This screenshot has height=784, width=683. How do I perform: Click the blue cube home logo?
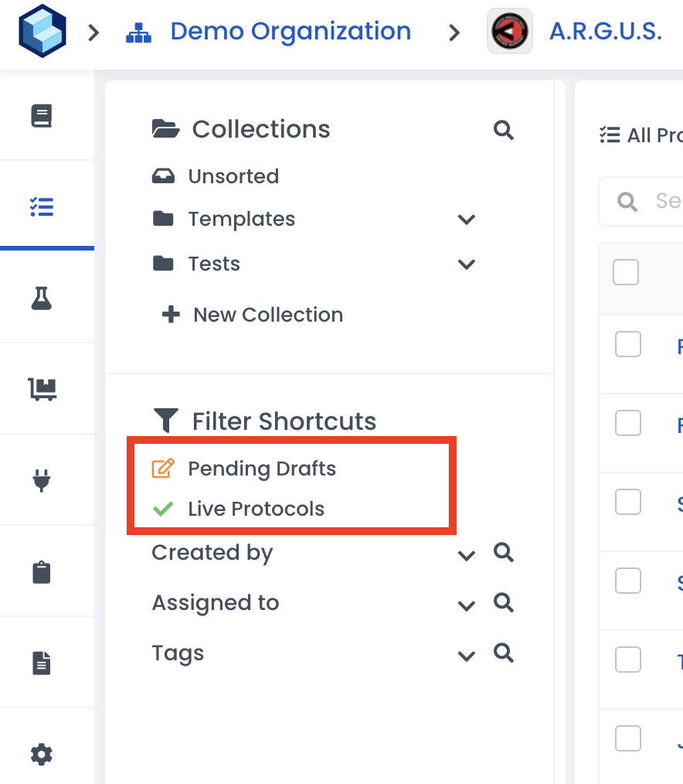[42, 32]
